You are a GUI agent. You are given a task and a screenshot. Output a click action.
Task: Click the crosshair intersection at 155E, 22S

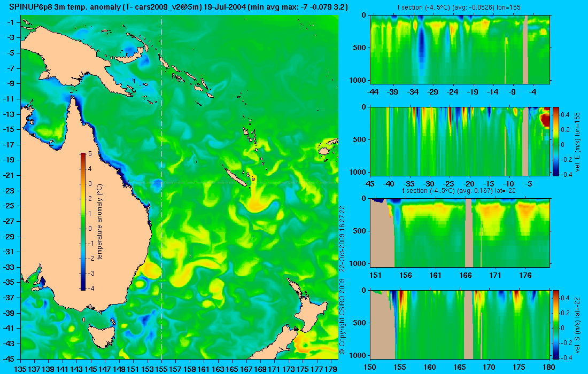[x=161, y=183]
